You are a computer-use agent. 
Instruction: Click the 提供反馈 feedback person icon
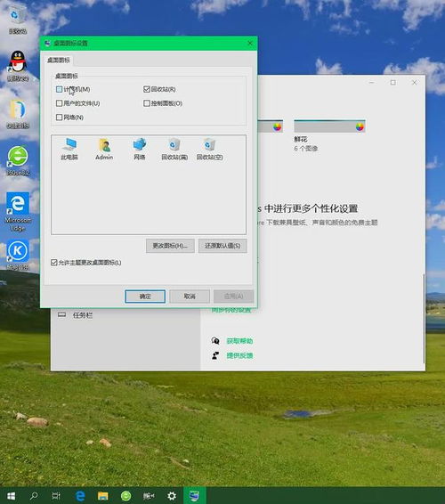coord(215,355)
